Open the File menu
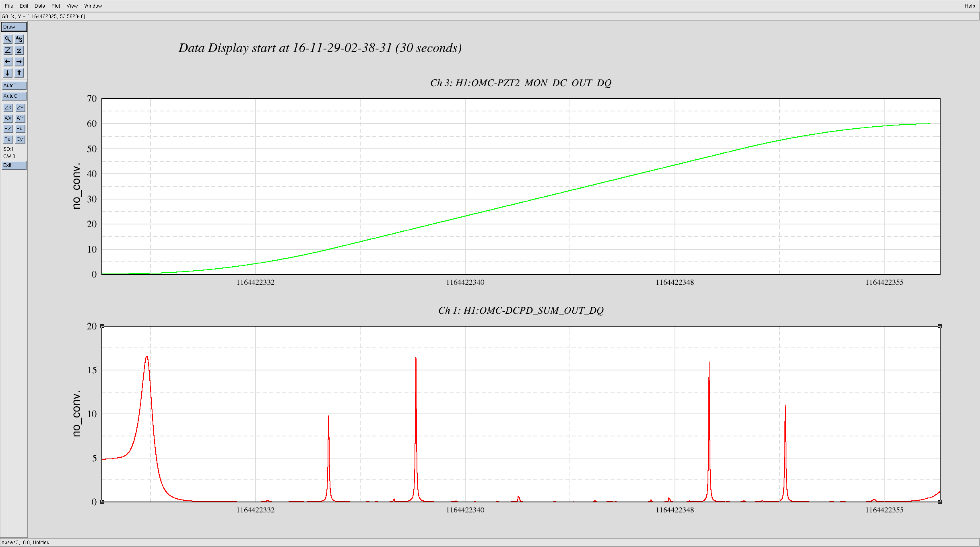 pyautogui.click(x=9, y=6)
